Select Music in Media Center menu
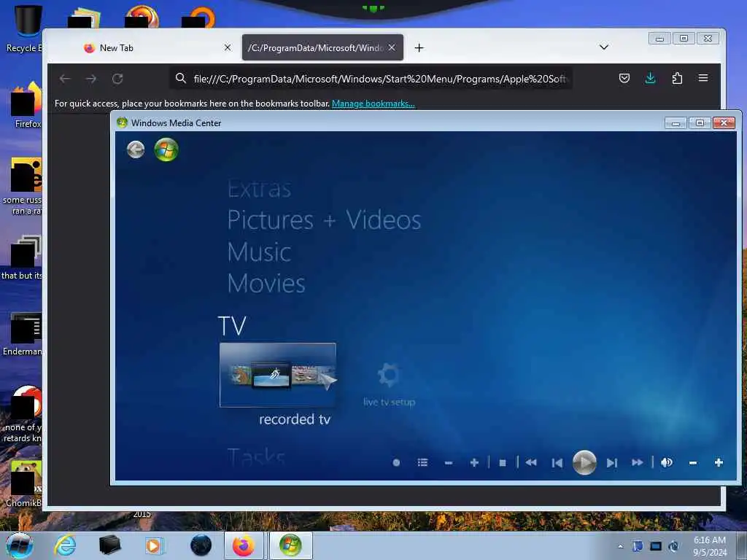Viewport: 747px width, 560px height. click(x=259, y=252)
